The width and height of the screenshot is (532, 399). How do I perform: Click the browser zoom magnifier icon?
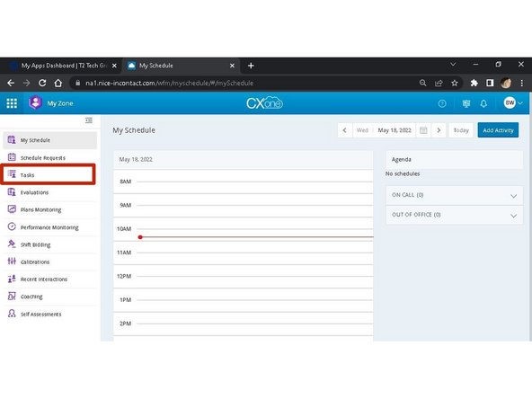[422, 83]
